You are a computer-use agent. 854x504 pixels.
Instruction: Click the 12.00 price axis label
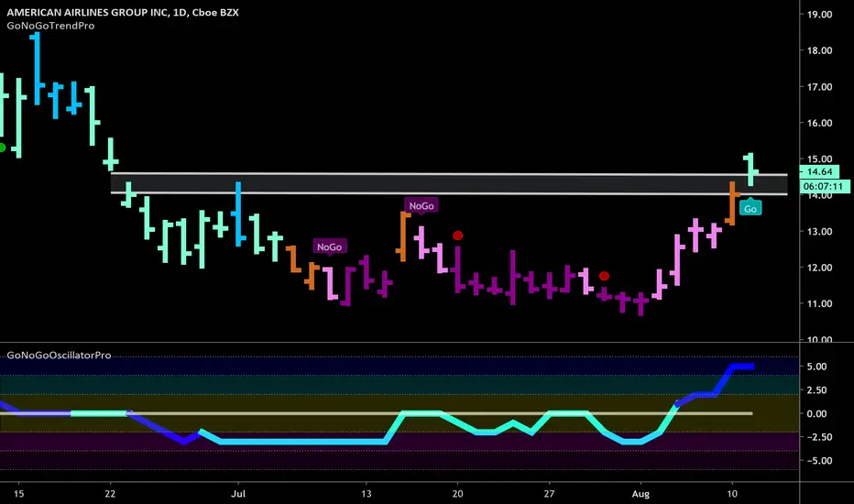[819, 268]
